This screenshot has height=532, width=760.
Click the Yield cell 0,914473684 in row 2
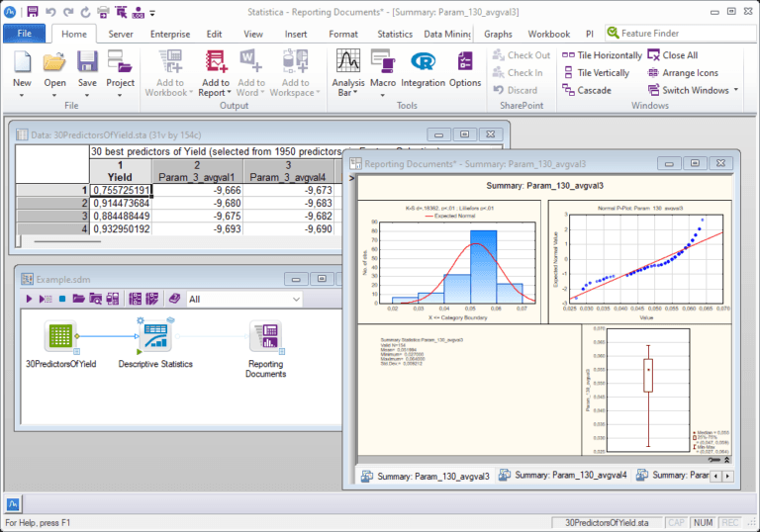pos(121,203)
